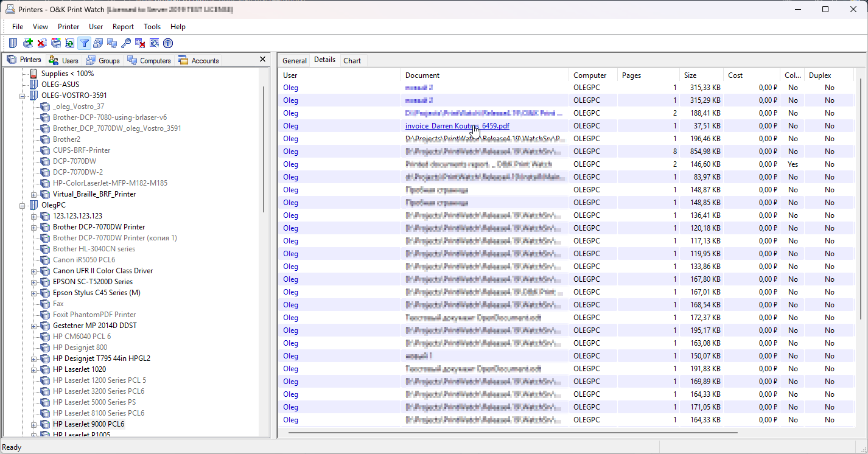The width and height of the screenshot is (868, 454).
Task: Sort by the Pages column header
Action: [631, 75]
